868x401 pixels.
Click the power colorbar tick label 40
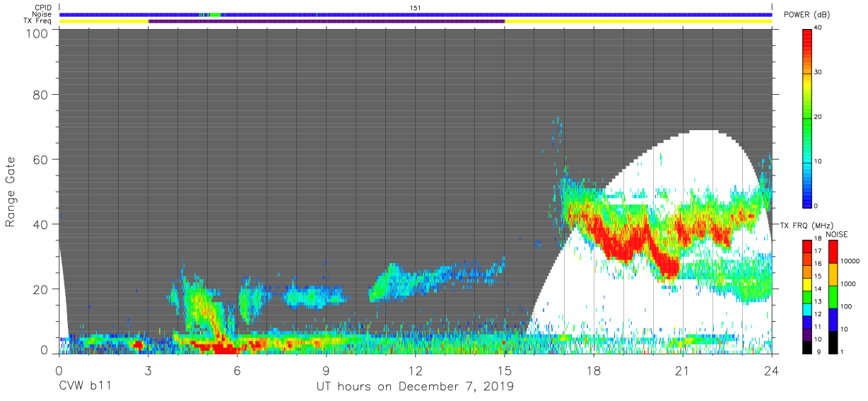click(819, 28)
